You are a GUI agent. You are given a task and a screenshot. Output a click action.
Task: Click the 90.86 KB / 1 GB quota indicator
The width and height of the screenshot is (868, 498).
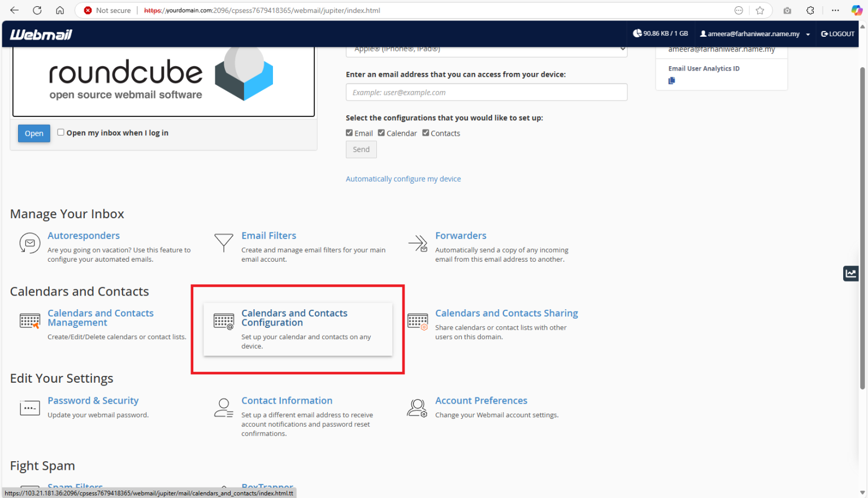pos(660,33)
